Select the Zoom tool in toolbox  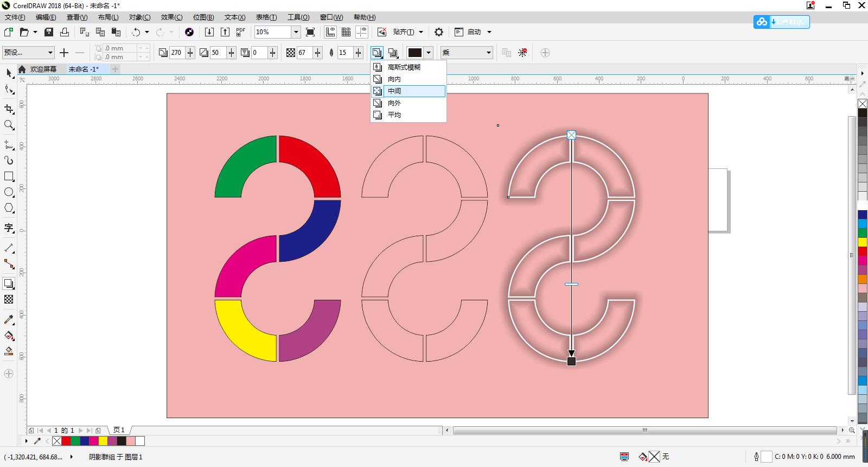(x=9, y=125)
